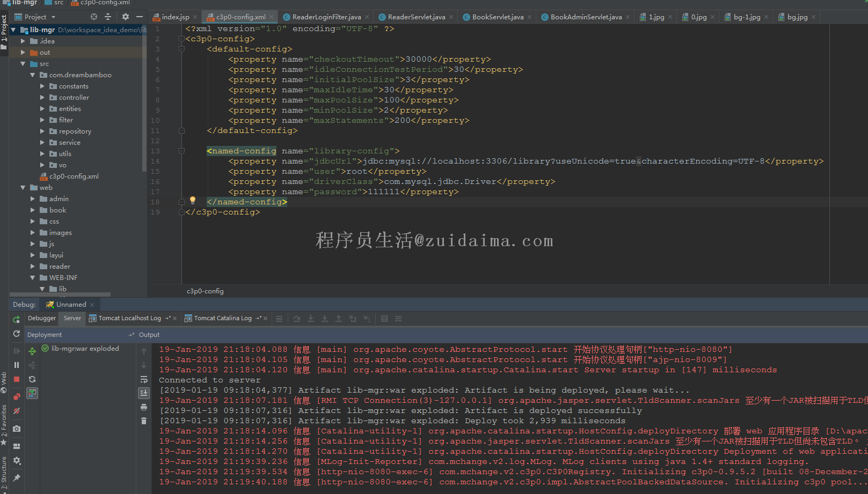Restore debug layout icon

17,446
